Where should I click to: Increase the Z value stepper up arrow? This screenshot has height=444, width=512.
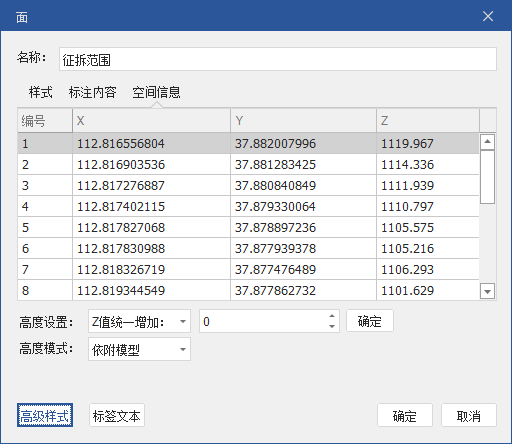click(332, 316)
